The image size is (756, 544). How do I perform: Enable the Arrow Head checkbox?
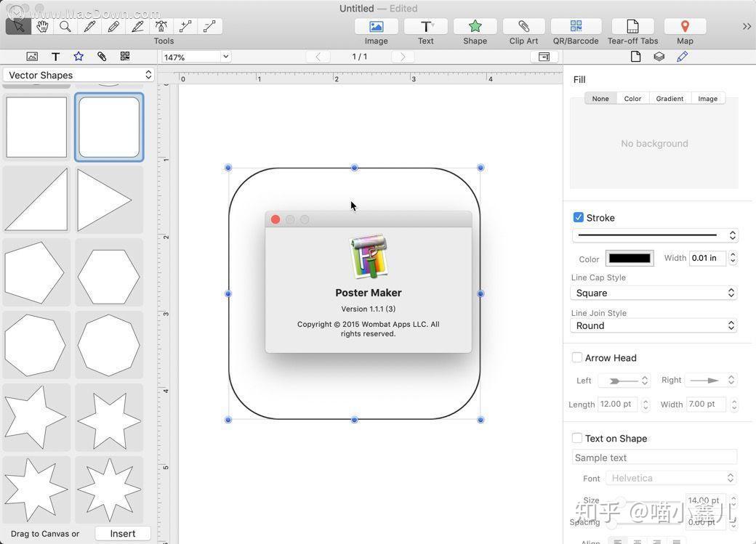577,357
